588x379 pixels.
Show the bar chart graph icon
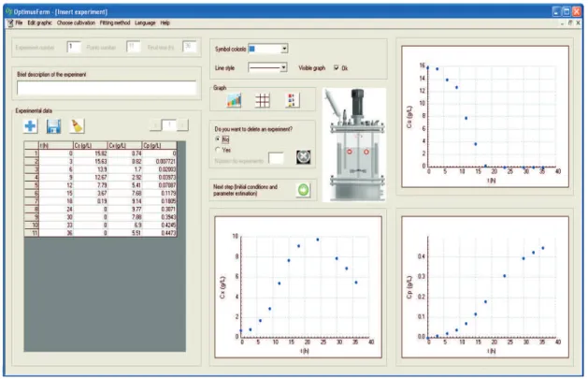pos(234,100)
